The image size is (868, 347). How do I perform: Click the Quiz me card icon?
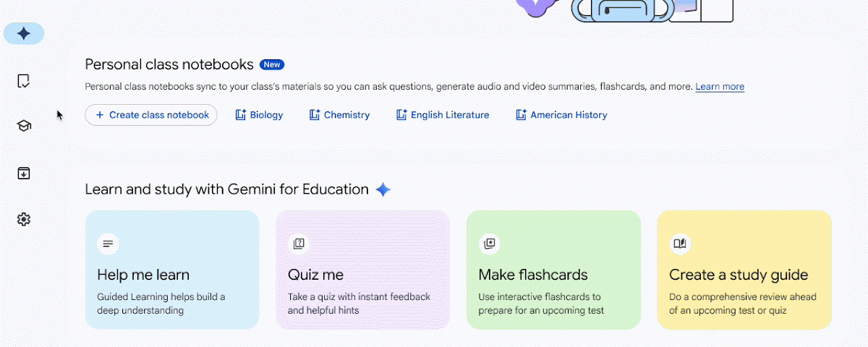pos(299,244)
